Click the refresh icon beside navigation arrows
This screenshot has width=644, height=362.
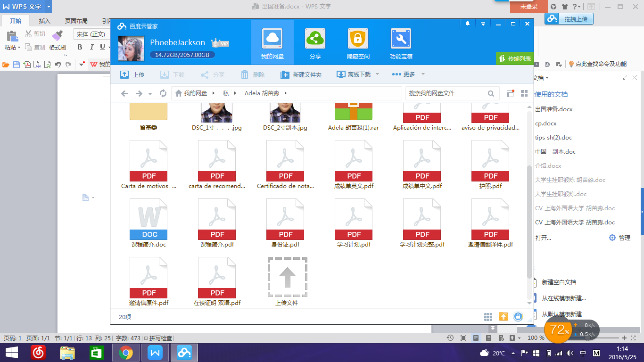[163, 93]
